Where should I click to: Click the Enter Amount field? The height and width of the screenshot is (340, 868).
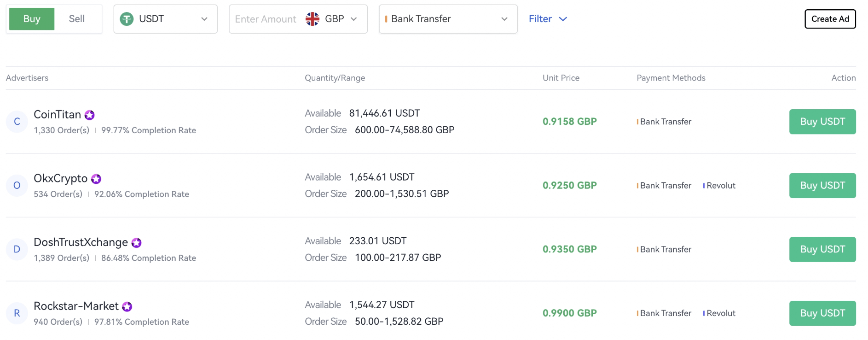point(265,19)
